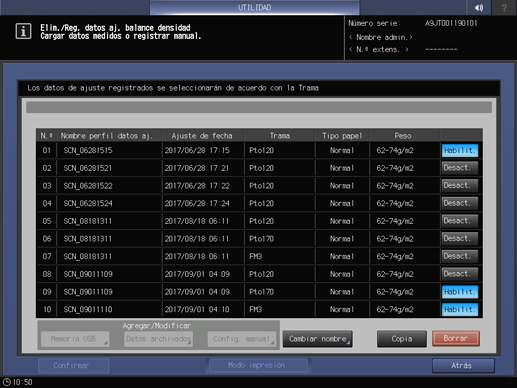Select profile SCN_06281515
The height and width of the screenshot is (388, 517).
click(x=88, y=150)
